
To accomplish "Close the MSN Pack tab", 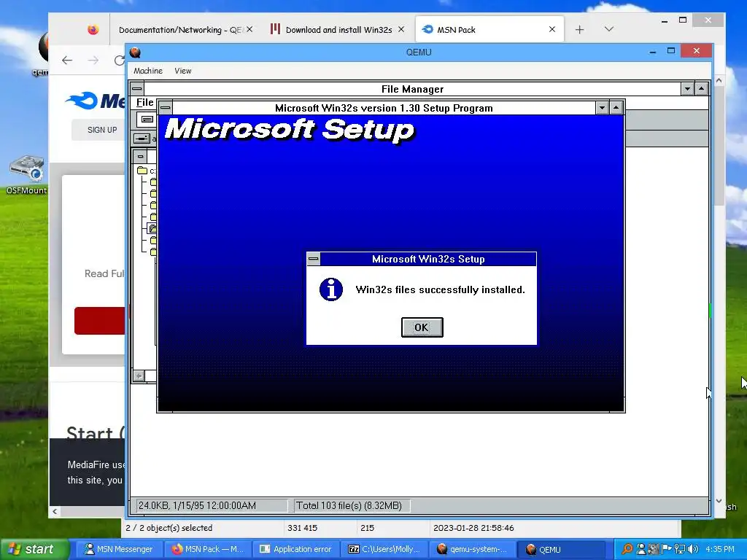I will 552,29.
